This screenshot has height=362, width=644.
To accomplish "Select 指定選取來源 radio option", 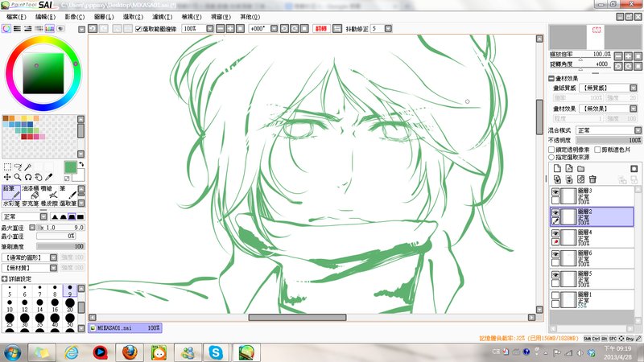I will (551, 157).
